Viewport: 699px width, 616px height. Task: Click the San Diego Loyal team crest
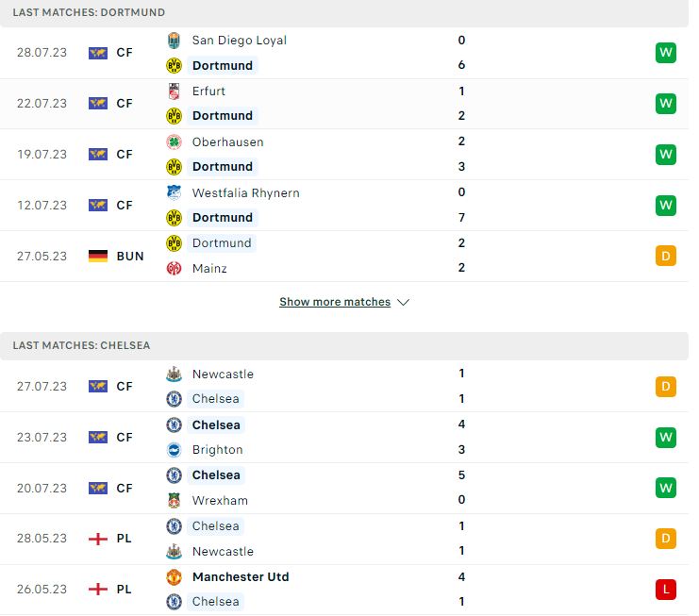pos(174,41)
